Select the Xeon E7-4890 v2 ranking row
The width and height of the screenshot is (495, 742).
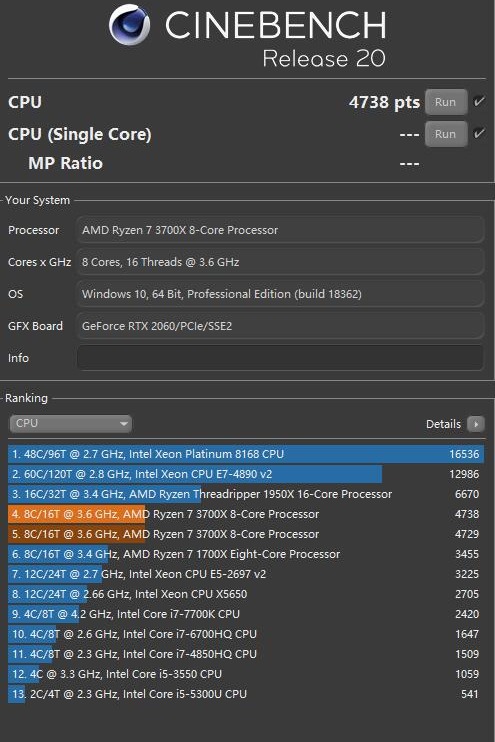(246, 474)
